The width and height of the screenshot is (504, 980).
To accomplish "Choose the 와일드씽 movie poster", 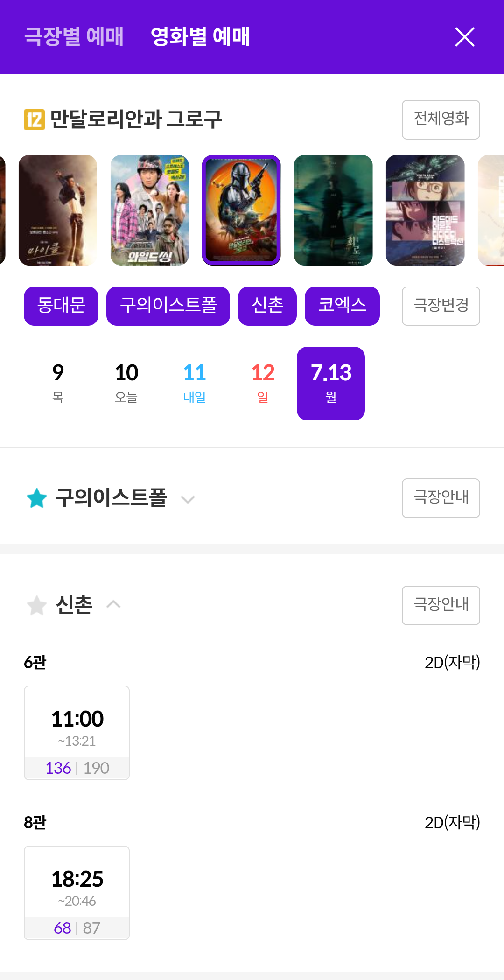I will coord(150,210).
